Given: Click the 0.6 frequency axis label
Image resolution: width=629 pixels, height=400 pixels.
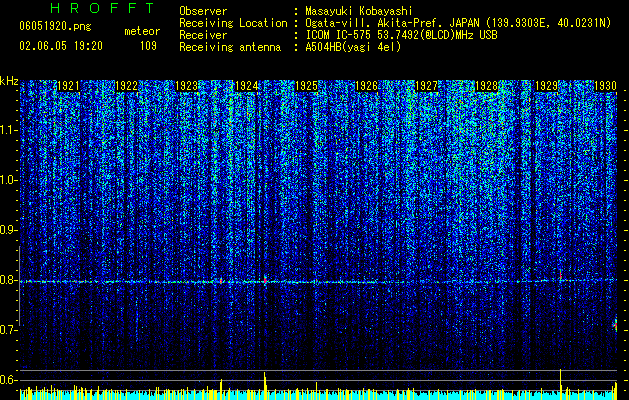Looking at the screenshot, I should (x=8, y=380).
